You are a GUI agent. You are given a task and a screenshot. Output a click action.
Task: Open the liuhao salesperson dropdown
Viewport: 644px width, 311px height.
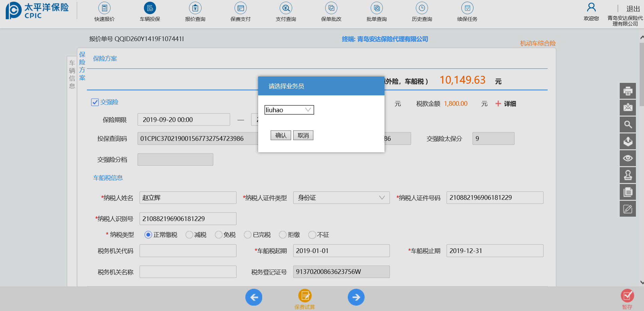(289, 110)
